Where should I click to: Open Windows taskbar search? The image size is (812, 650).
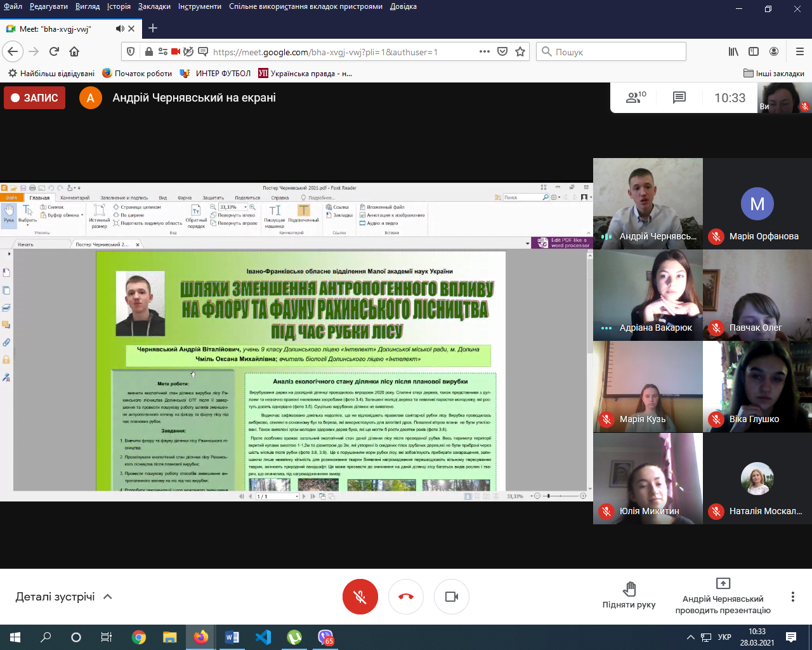pyautogui.click(x=46, y=637)
